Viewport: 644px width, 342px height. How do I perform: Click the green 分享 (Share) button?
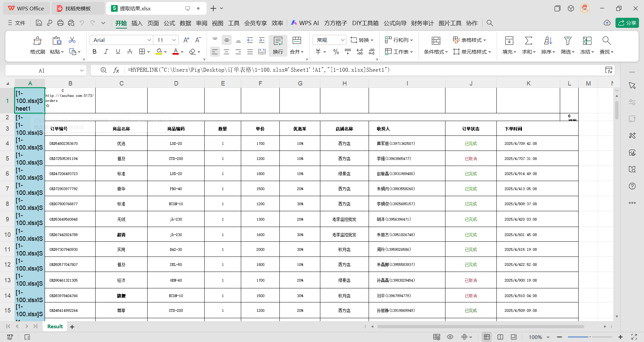point(627,23)
